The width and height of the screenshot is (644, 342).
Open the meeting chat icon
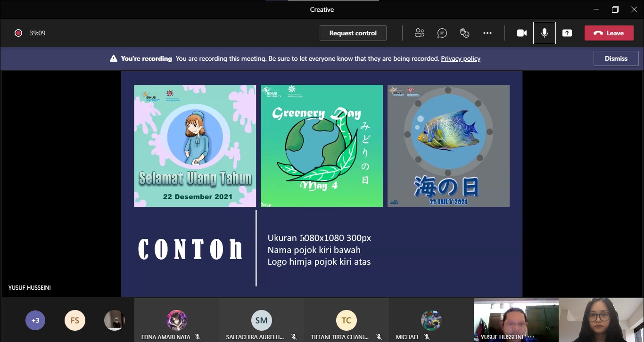tap(442, 33)
